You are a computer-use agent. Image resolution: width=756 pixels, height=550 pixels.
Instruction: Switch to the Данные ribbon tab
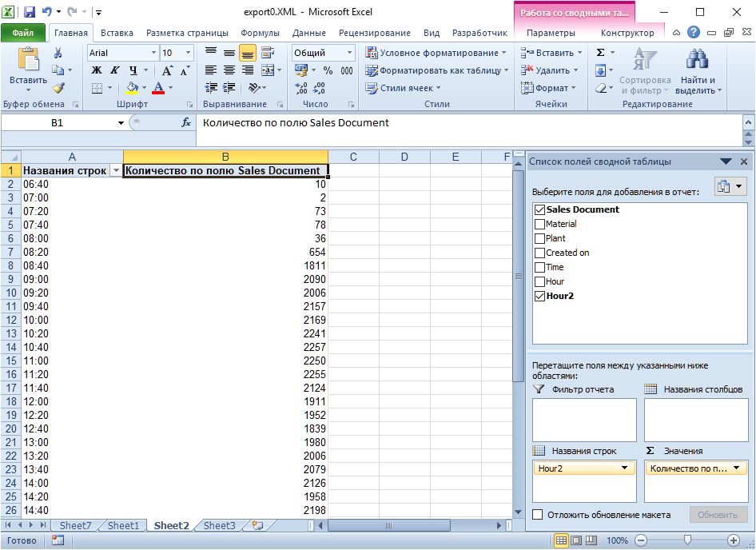click(x=308, y=33)
